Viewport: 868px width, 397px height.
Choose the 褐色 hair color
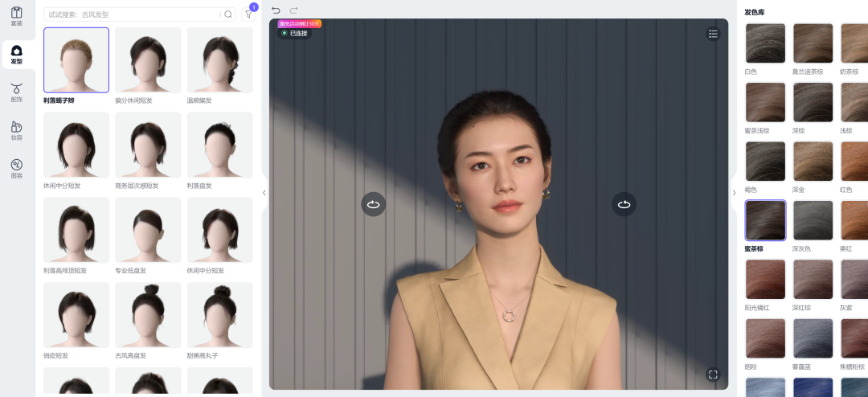coord(766,161)
